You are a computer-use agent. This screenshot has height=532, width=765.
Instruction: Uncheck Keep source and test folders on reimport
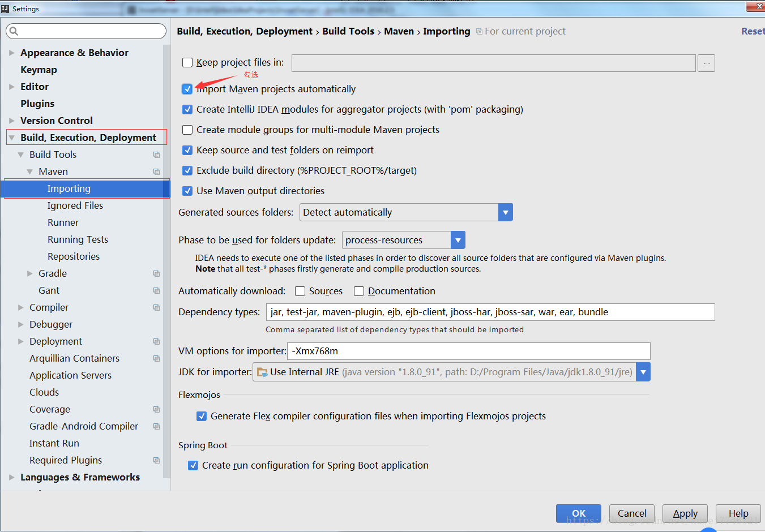coord(187,150)
